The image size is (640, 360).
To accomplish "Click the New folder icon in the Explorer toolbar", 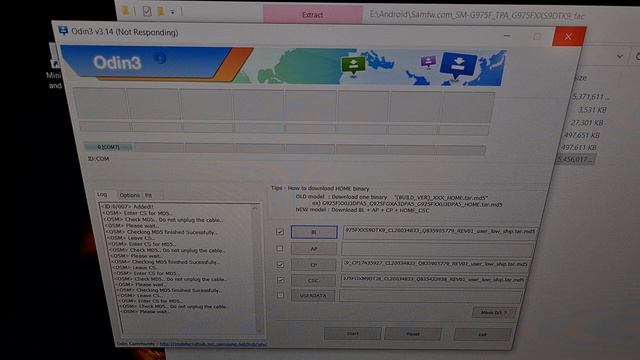I will 161,11.
